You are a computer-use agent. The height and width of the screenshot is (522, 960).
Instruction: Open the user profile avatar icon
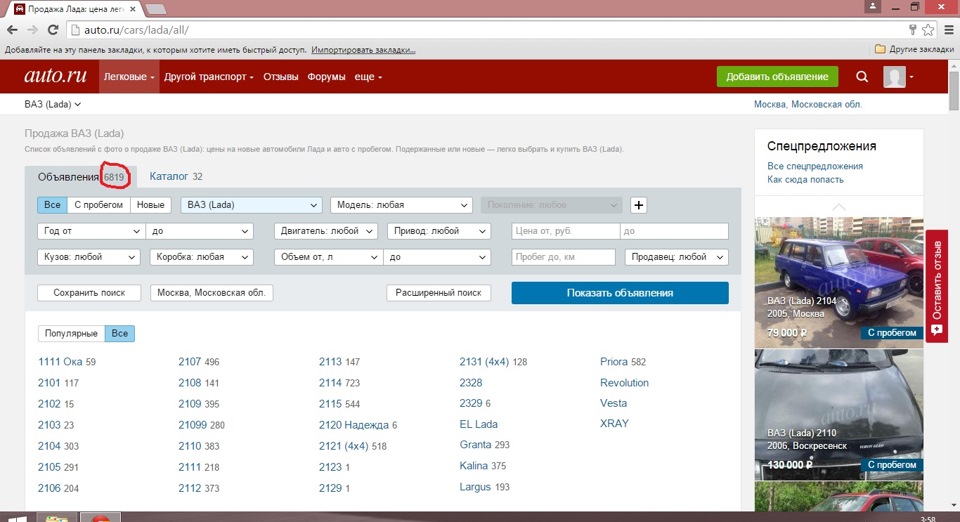[x=894, y=76]
